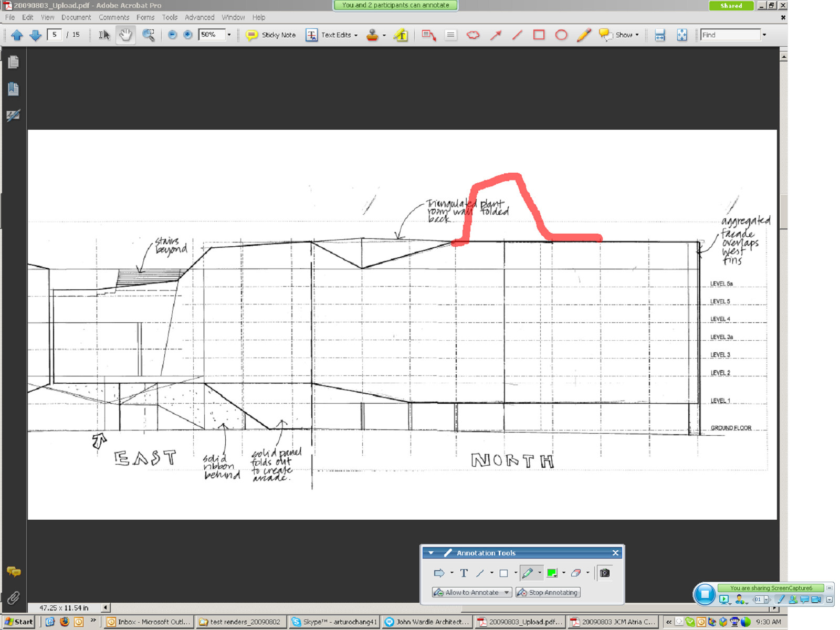Open the Comments menu
Image resolution: width=840 pixels, height=630 pixels.
coord(114,17)
